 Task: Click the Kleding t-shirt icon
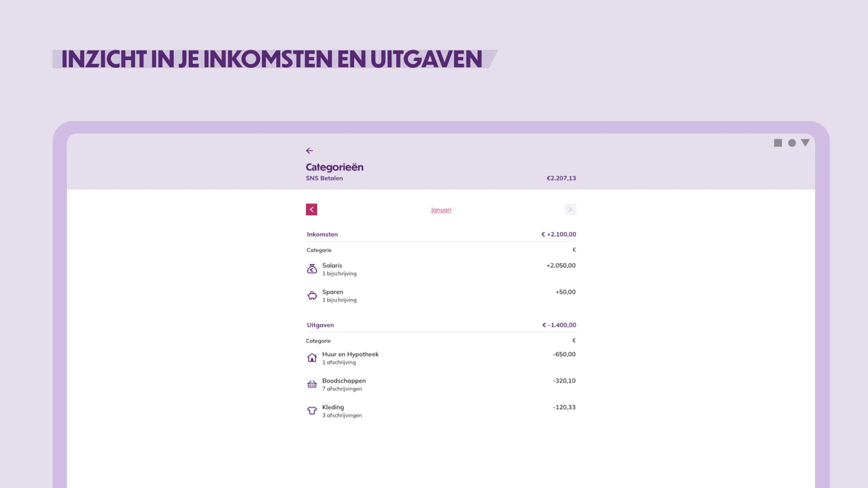click(312, 411)
